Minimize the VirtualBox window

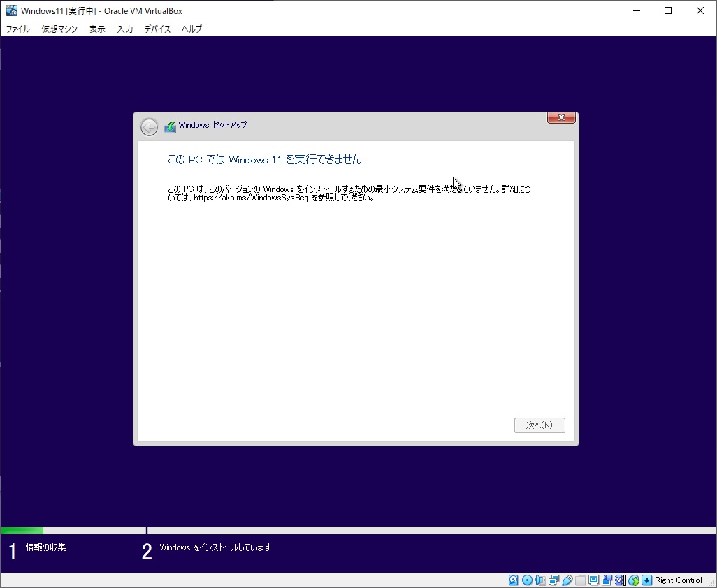click(x=637, y=10)
